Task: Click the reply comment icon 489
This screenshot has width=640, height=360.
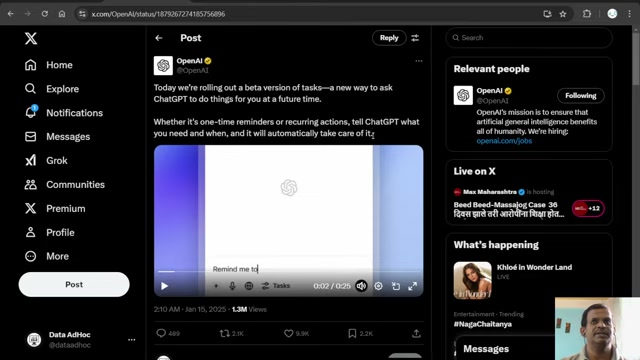Action: 161,333
